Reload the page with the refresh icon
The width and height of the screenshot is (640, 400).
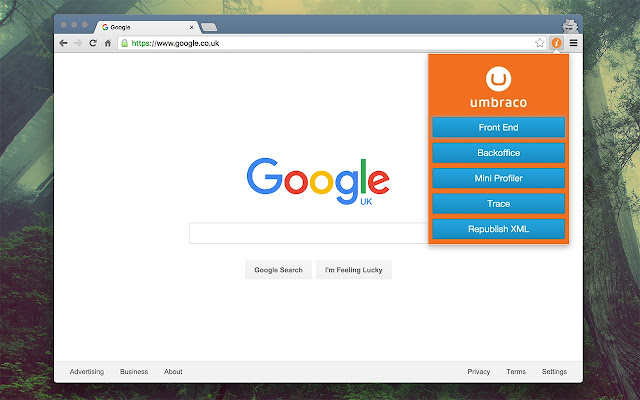[93, 43]
